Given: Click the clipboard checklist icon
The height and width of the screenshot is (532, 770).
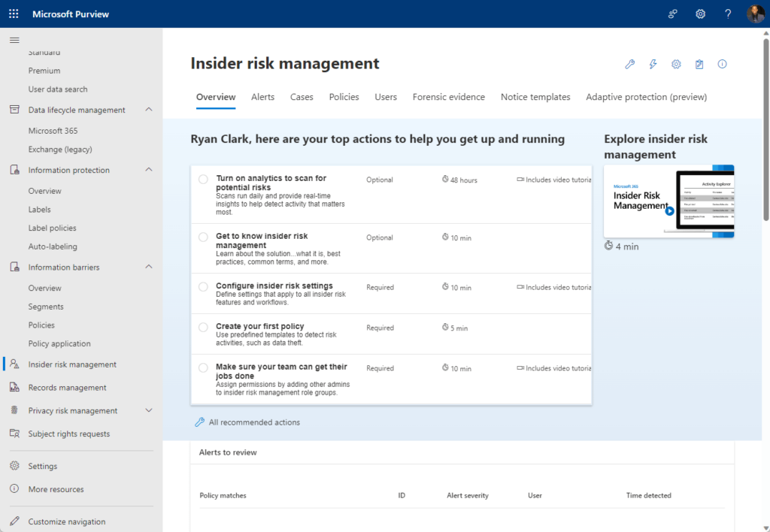Looking at the screenshot, I should click(699, 65).
